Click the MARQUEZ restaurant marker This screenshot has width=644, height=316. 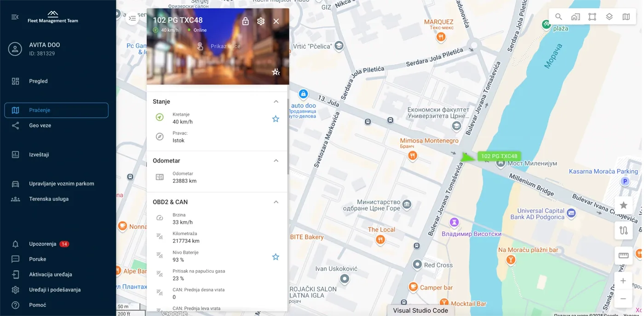pos(441,36)
